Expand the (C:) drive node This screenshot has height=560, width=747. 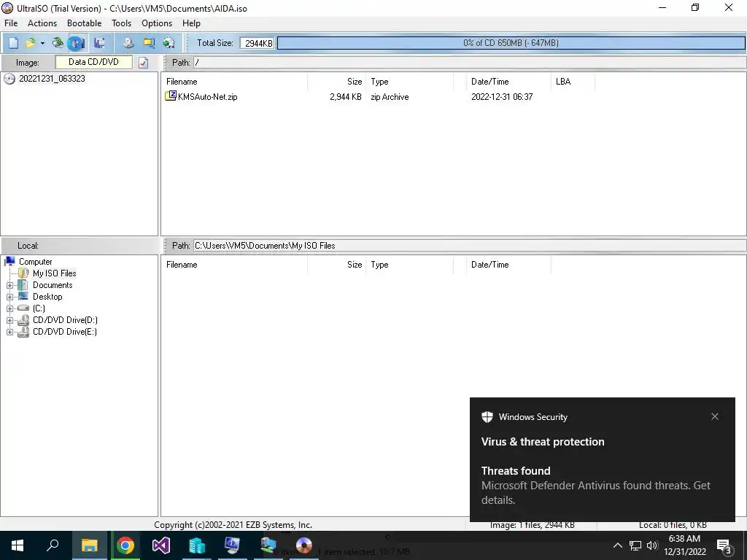9,308
